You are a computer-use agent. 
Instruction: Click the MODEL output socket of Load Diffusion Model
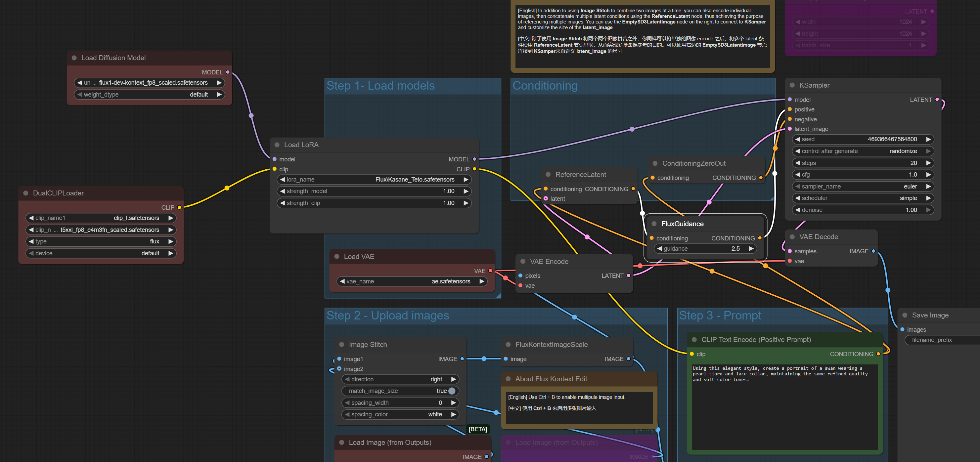click(x=228, y=72)
